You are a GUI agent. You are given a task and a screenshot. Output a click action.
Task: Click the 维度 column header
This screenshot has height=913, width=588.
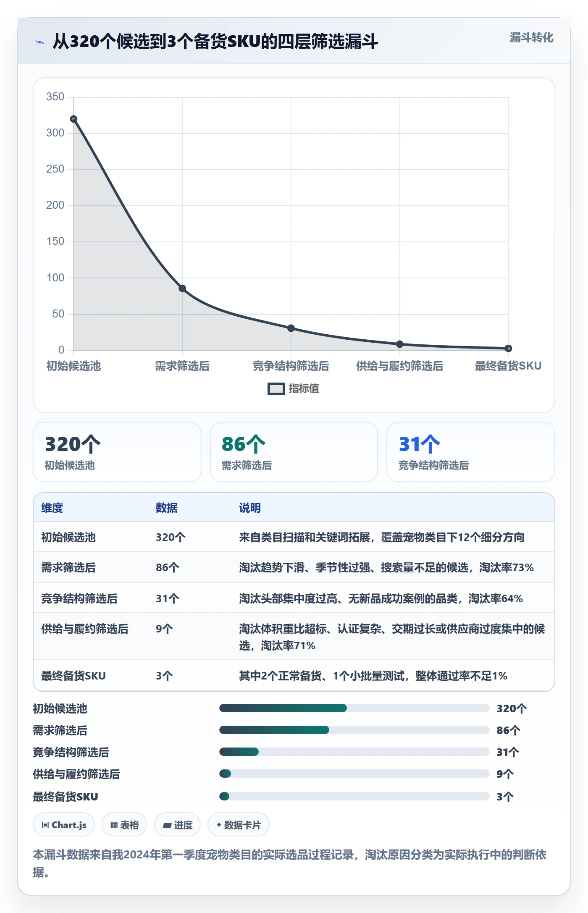point(52,508)
